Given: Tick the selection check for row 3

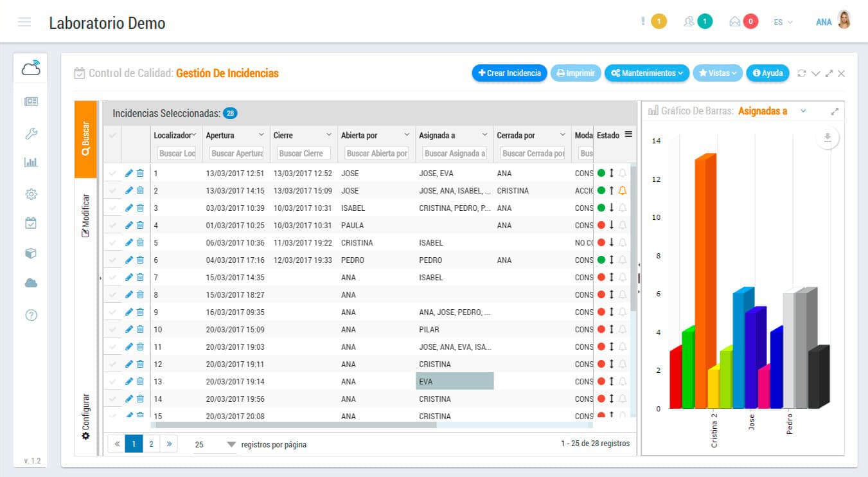Looking at the screenshot, I should 113,208.
